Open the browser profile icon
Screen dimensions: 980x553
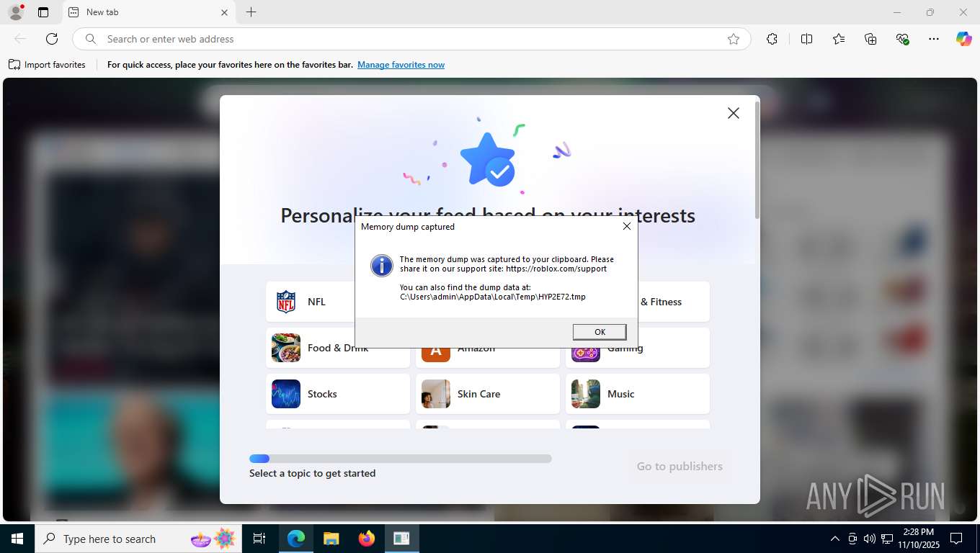point(15,12)
